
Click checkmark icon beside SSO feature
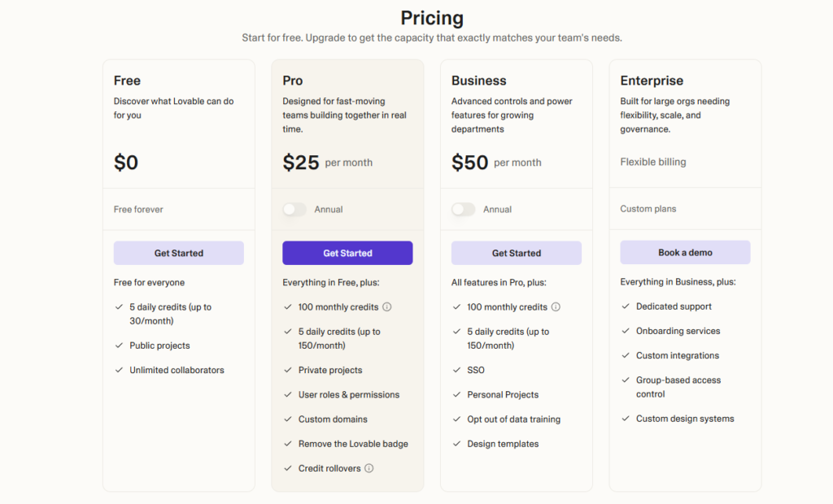point(456,370)
